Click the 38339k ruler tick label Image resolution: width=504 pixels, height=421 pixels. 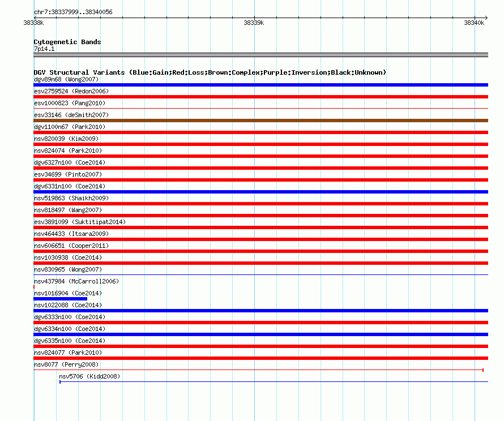click(x=254, y=23)
